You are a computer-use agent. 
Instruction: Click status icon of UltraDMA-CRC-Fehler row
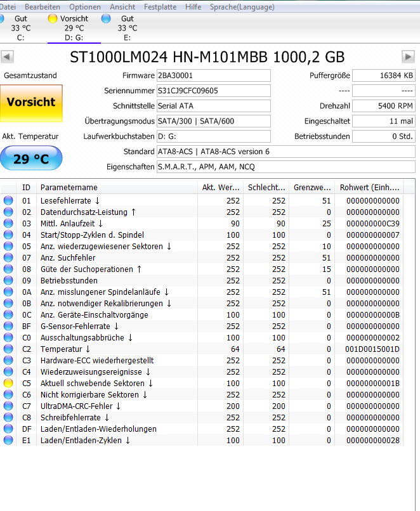tap(8, 406)
